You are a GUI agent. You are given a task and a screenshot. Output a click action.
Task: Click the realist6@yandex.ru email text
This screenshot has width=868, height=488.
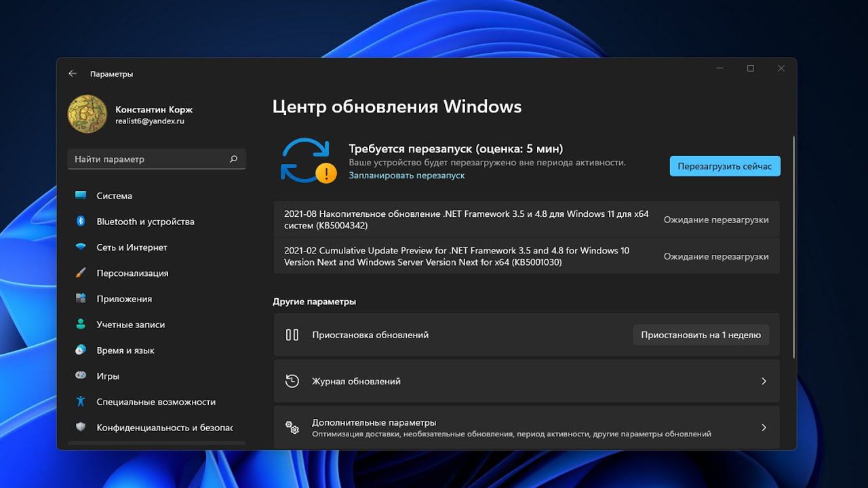point(150,121)
